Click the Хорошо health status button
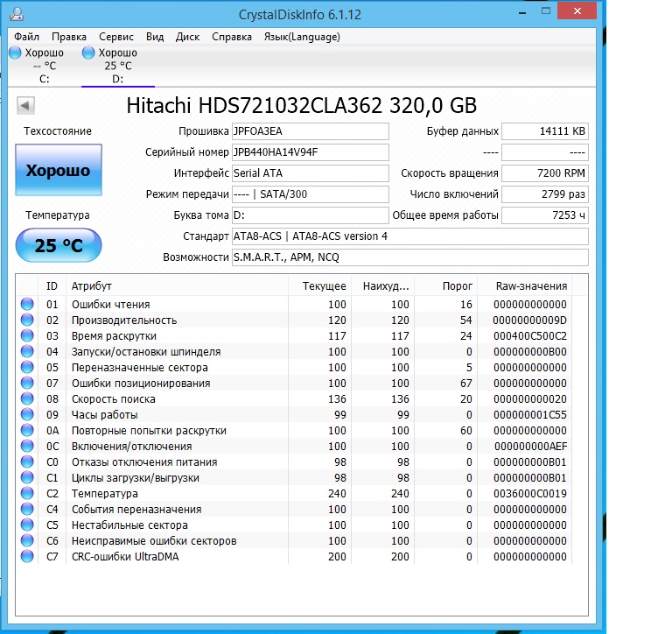672x634 pixels. (x=59, y=171)
